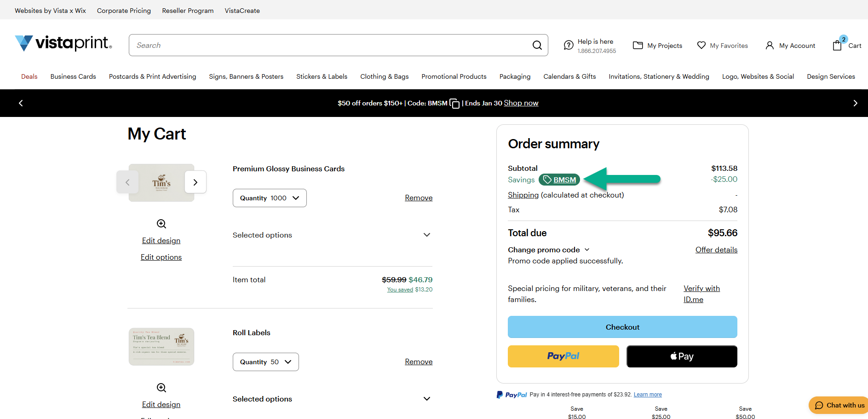Open Roll Labels quantity dropdown
Viewport: 868px width, 419px height.
pos(266,362)
